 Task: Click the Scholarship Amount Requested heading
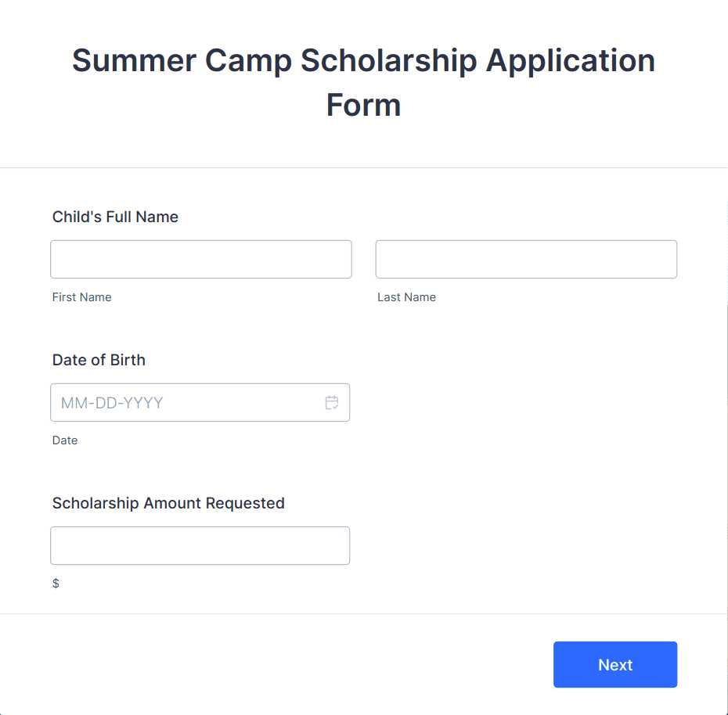[168, 503]
